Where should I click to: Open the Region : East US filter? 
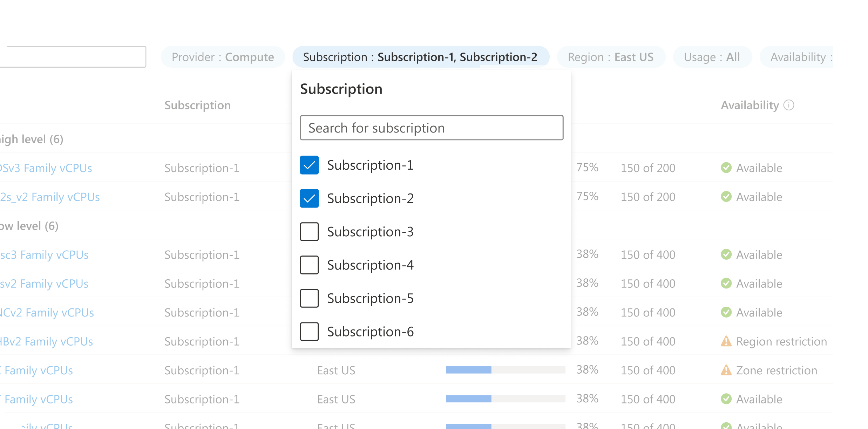click(611, 57)
